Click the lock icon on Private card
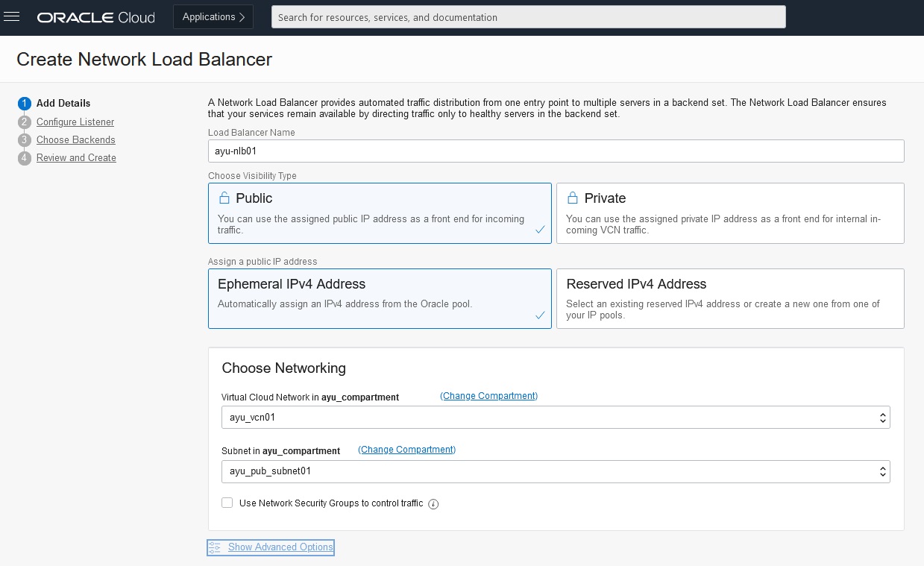Viewport: 924px width, 566px height. pyautogui.click(x=573, y=198)
